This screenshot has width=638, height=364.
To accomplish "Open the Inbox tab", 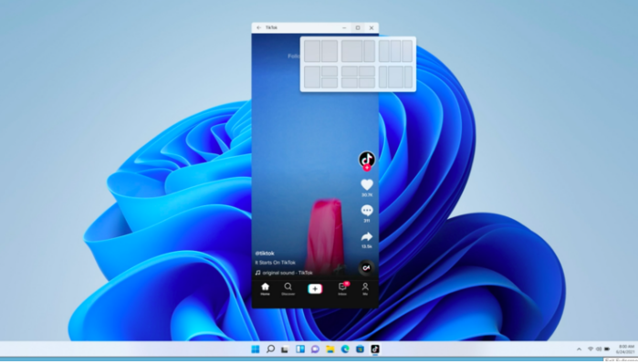I will pyautogui.click(x=342, y=289).
